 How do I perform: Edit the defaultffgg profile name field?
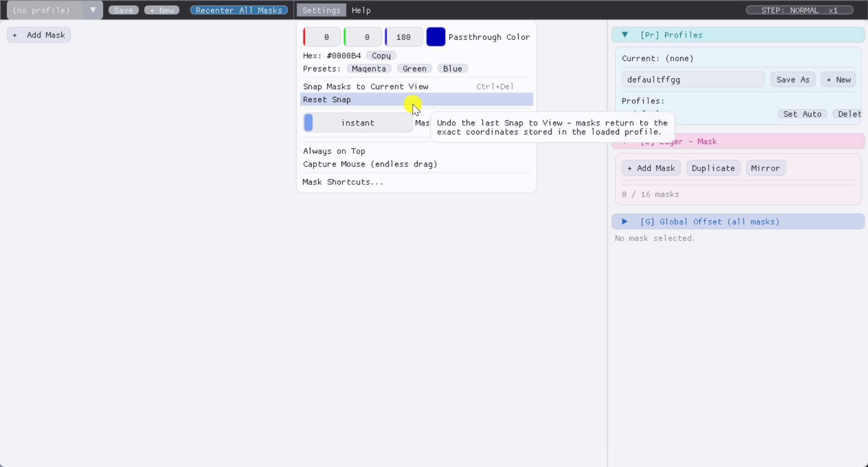tap(693, 79)
